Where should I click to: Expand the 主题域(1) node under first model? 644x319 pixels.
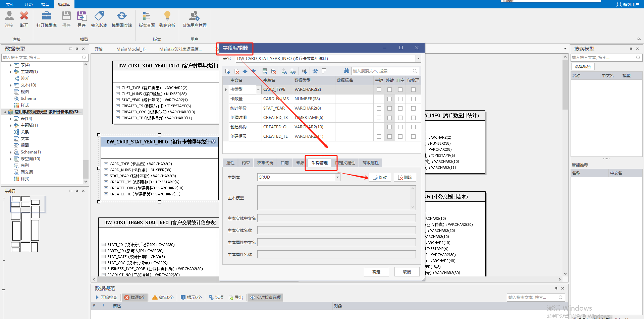coord(11,72)
